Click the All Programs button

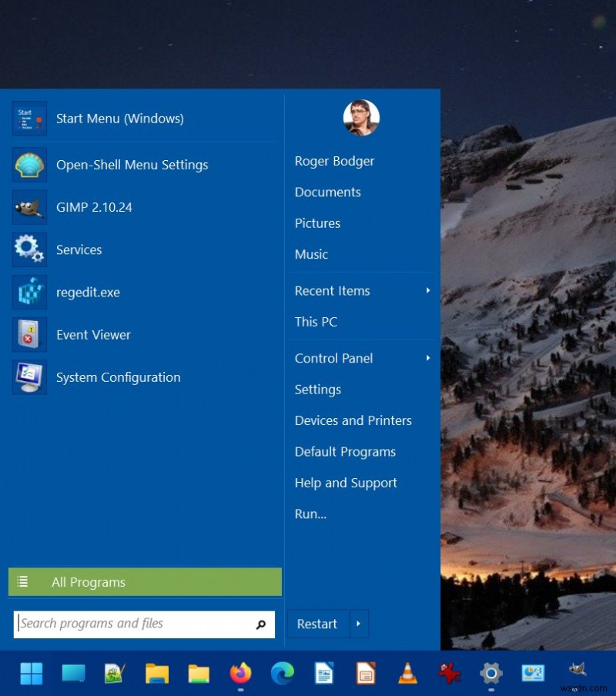click(88, 582)
